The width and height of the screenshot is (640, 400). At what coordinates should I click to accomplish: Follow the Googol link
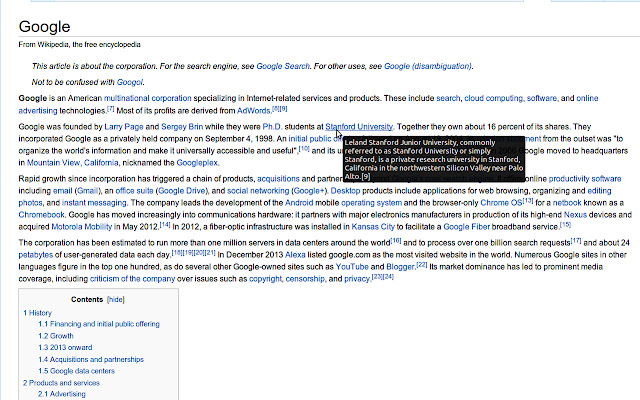coord(130,82)
